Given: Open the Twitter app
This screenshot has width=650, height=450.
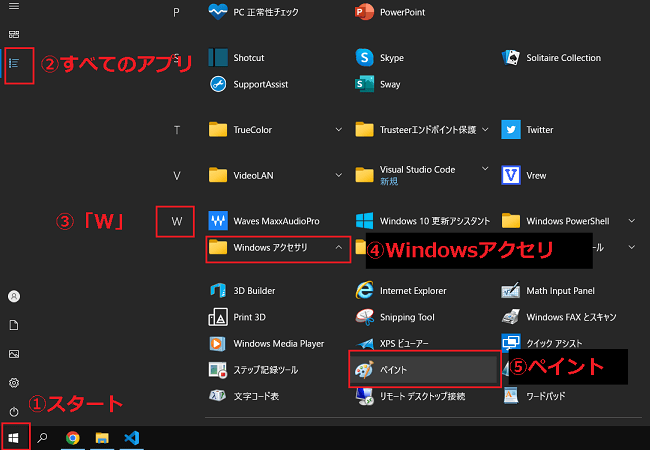Looking at the screenshot, I should pyautogui.click(x=527, y=130).
